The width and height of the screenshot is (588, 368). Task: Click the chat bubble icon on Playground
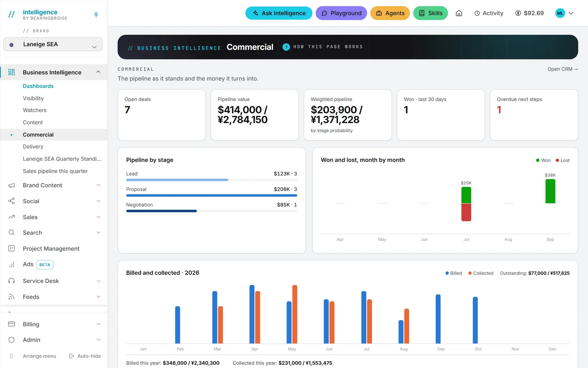(x=324, y=13)
